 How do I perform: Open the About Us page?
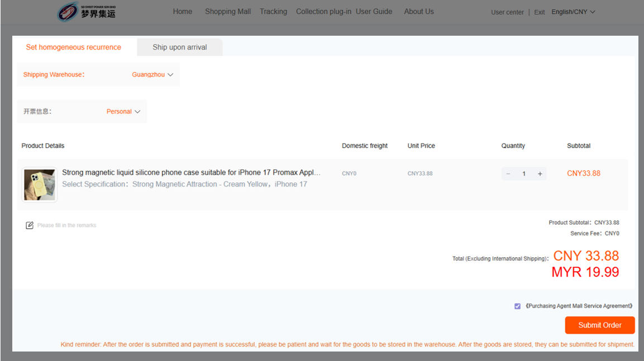click(x=419, y=12)
